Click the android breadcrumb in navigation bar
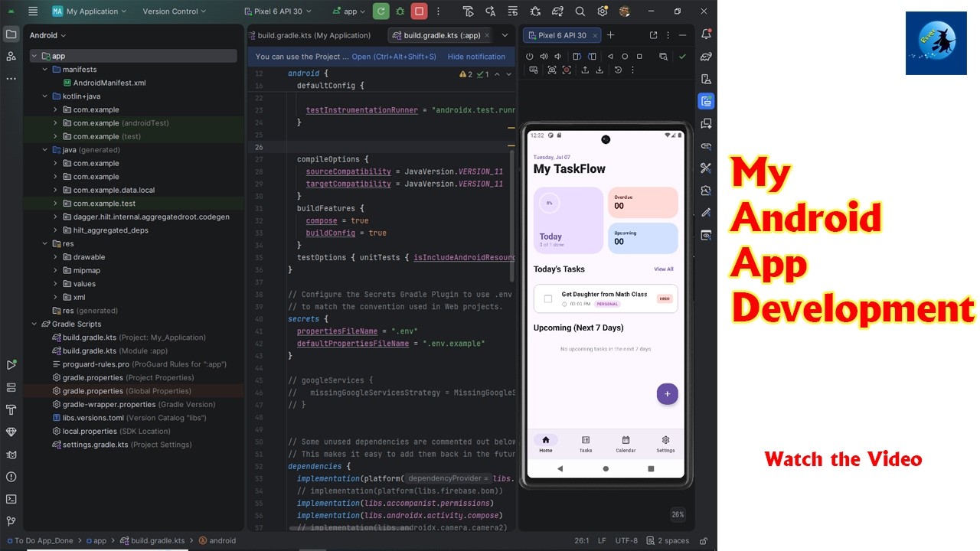 pos(217,540)
